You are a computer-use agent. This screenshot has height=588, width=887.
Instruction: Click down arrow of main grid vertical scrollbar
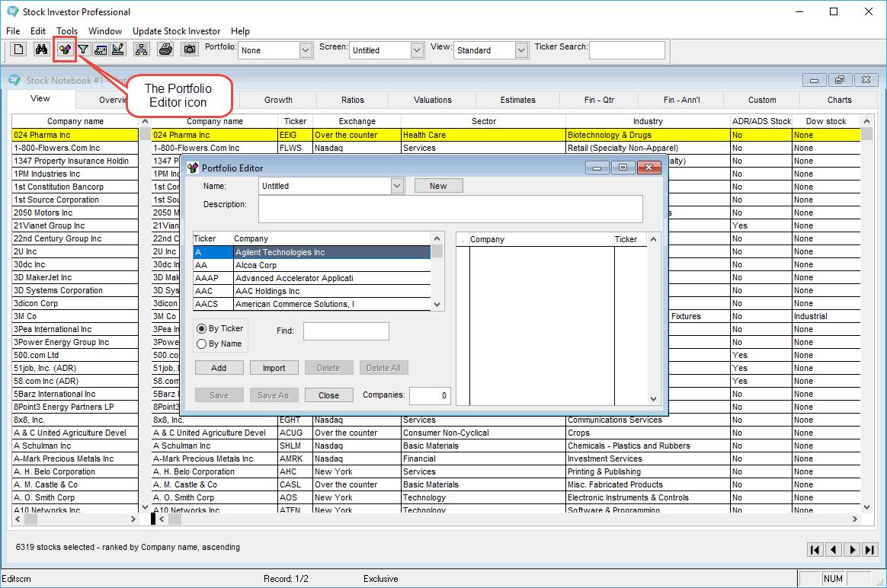[866, 508]
